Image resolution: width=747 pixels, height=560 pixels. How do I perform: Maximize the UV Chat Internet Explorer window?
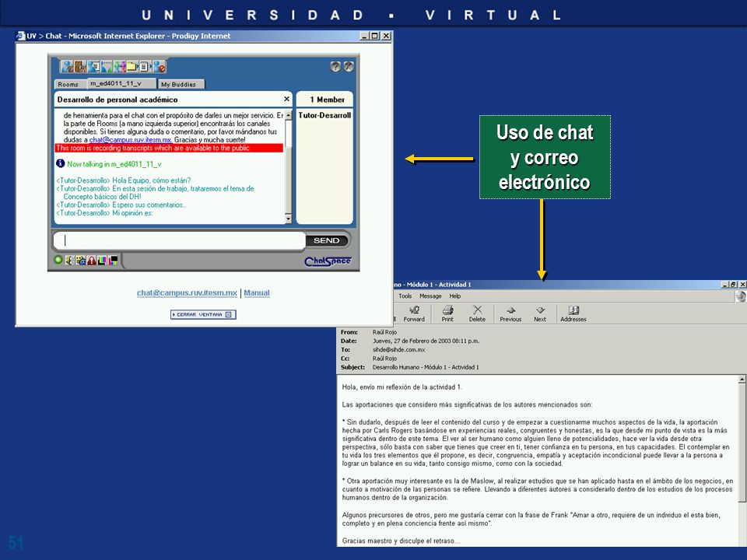pyautogui.click(x=375, y=36)
